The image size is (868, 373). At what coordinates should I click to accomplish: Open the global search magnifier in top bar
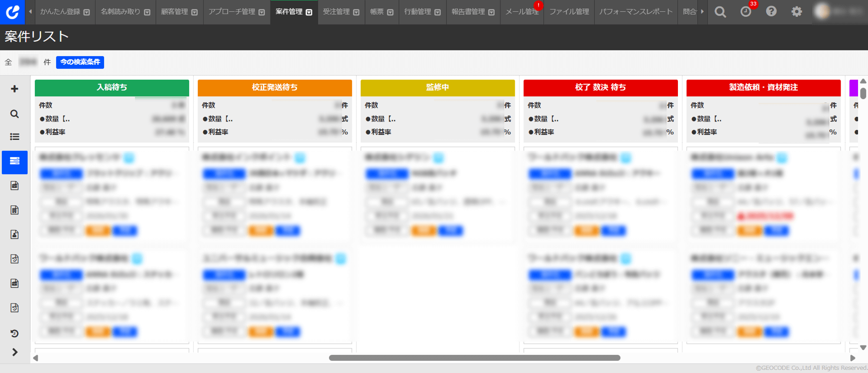tap(720, 12)
